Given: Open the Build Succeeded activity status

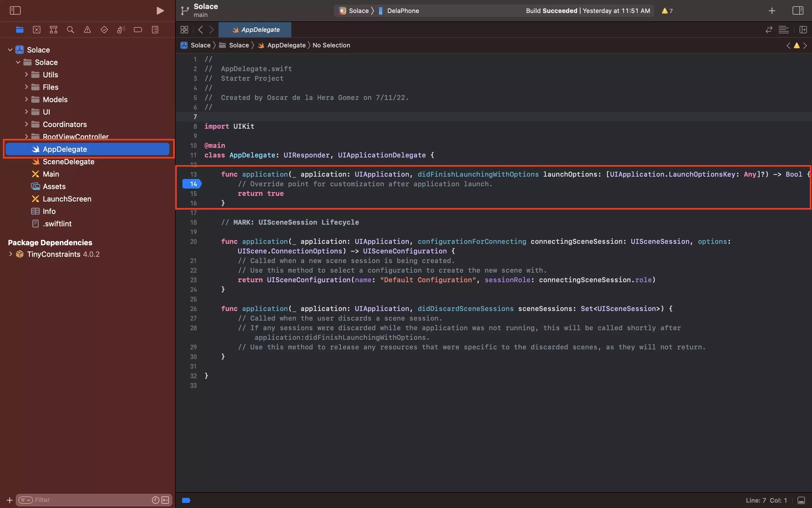Looking at the screenshot, I should coord(588,11).
